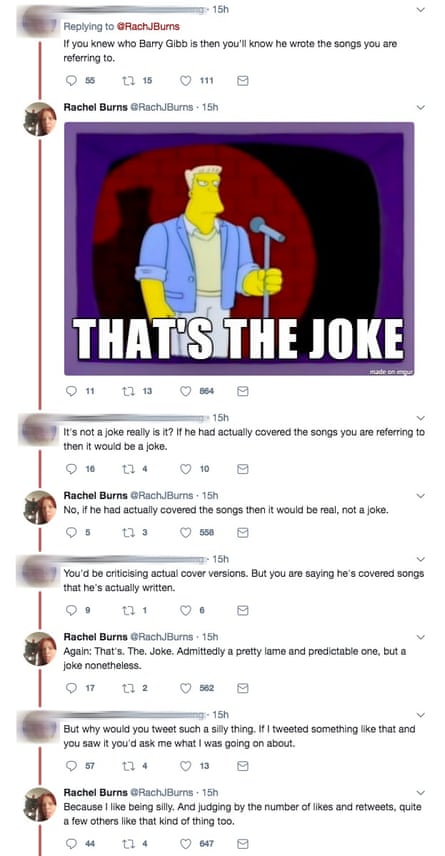Like the 'That's the joke' image tweet

pos(186,391)
